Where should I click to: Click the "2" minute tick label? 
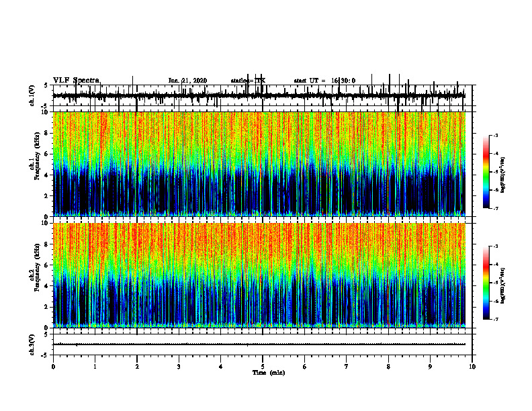pyautogui.click(x=137, y=367)
